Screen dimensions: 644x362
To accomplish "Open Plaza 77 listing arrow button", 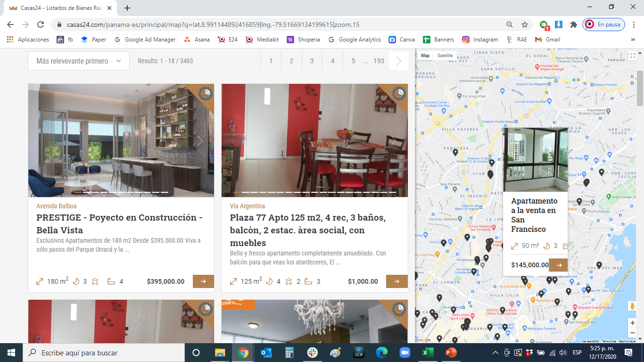I will click(397, 281).
